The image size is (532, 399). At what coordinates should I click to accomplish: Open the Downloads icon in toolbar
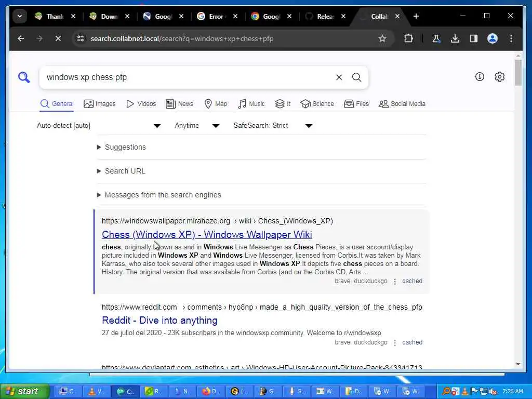click(455, 38)
